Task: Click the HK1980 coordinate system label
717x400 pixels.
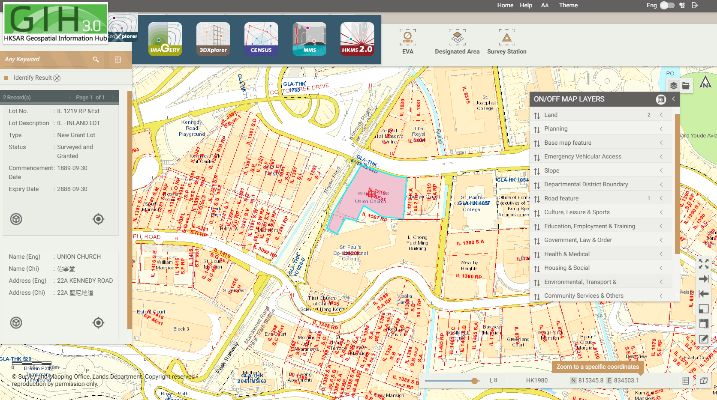Action: [537, 380]
